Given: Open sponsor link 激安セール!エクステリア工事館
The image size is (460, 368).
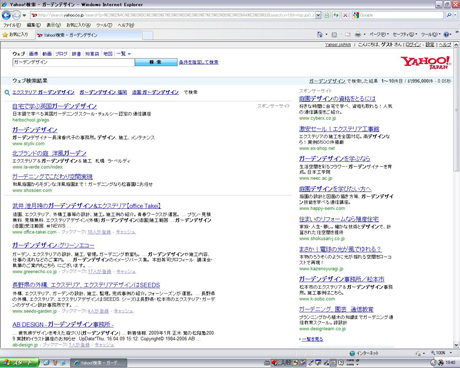Looking at the screenshot, I should pos(339,129).
